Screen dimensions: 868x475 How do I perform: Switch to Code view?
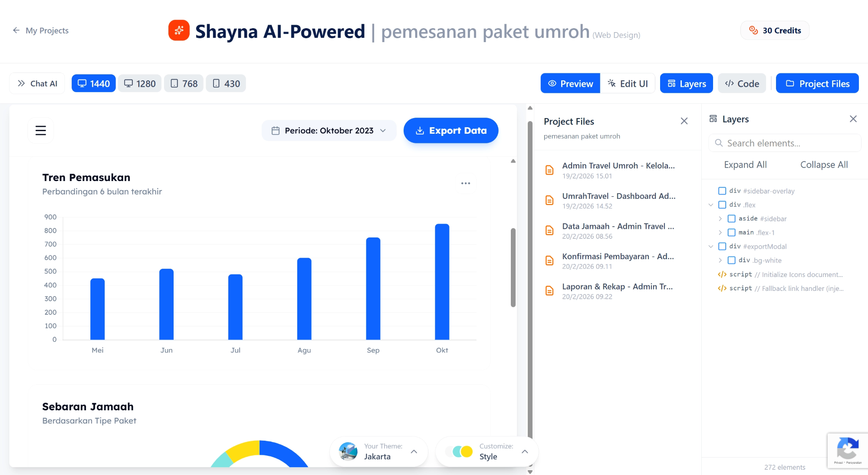pyautogui.click(x=742, y=83)
